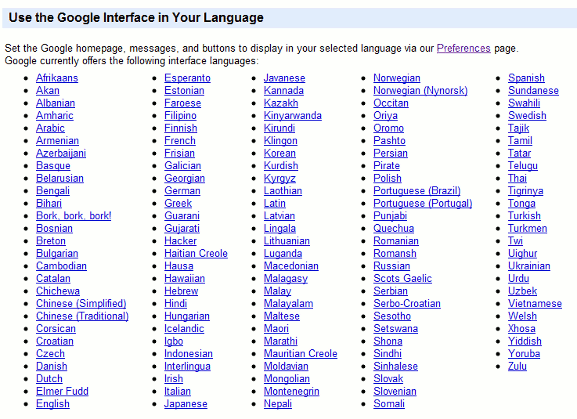
Task: Choose French interface language
Action: point(180,141)
